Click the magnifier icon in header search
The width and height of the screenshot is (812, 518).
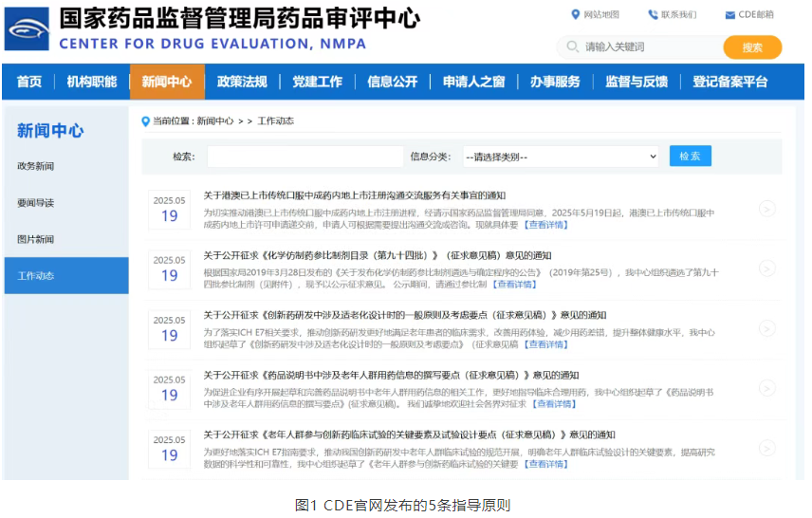pos(572,46)
